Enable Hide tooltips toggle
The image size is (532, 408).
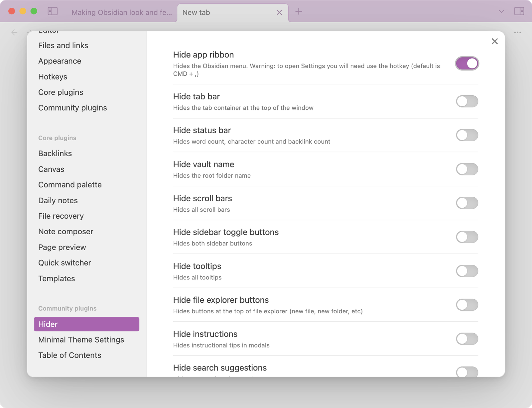click(x=467, y=271)
